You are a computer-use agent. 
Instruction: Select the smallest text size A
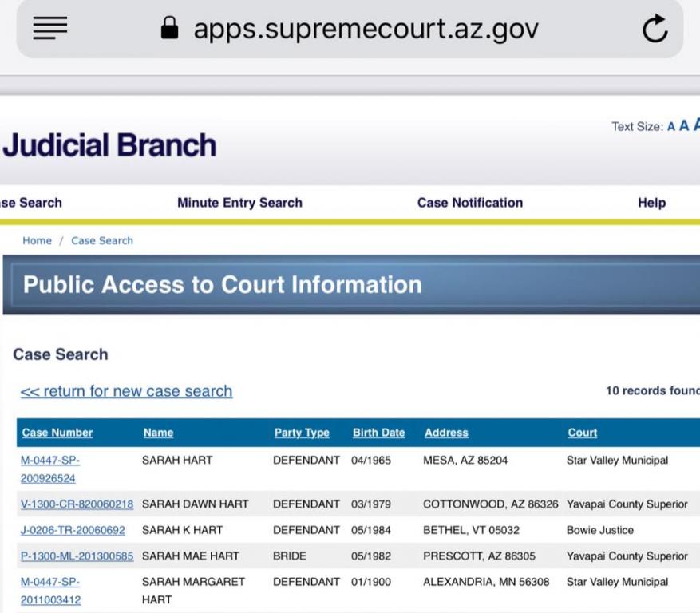tap(671, 127)
